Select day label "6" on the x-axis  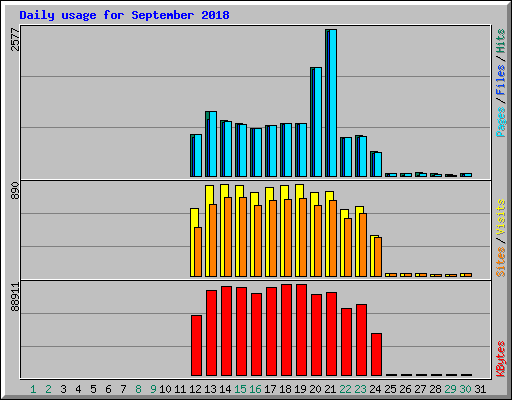pos(108,389)
